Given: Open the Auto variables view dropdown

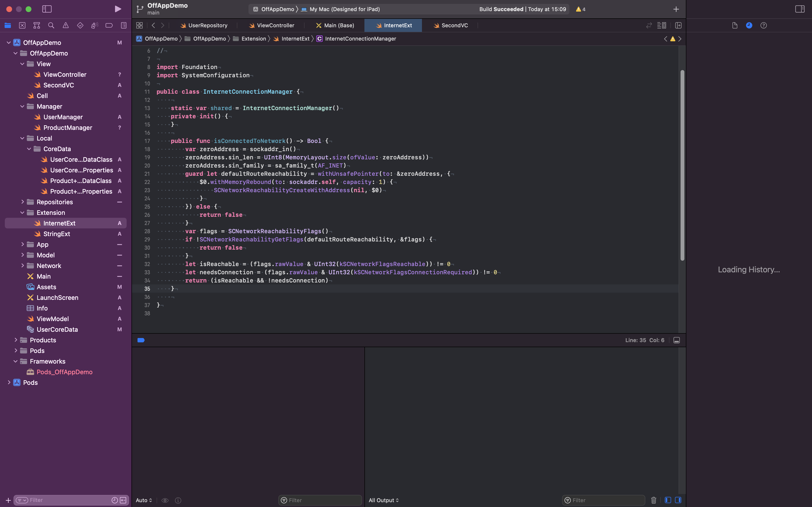Looking at the screenshot, I should pos(143,500).
